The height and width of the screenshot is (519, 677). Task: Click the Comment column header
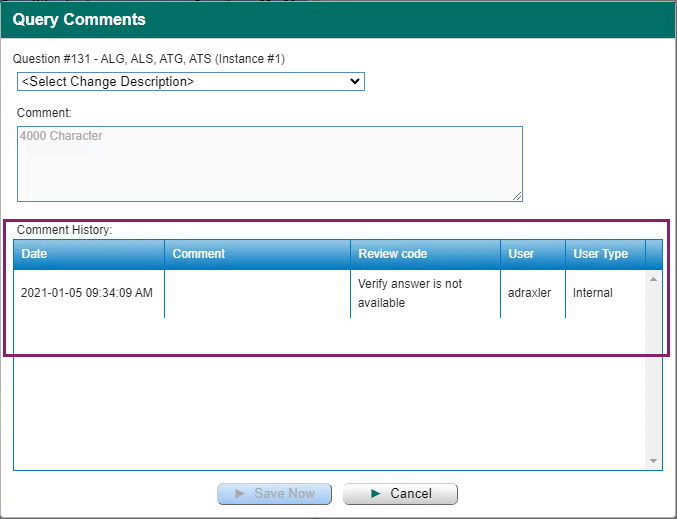click(257, 254)
